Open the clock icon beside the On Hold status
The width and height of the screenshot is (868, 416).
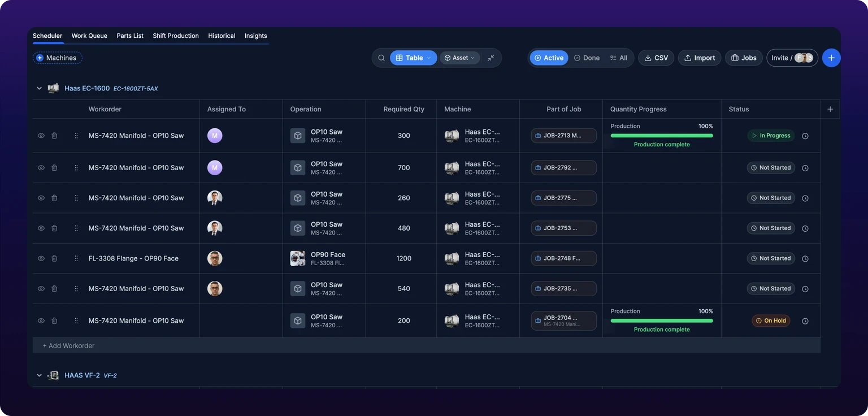coord(805,321)
